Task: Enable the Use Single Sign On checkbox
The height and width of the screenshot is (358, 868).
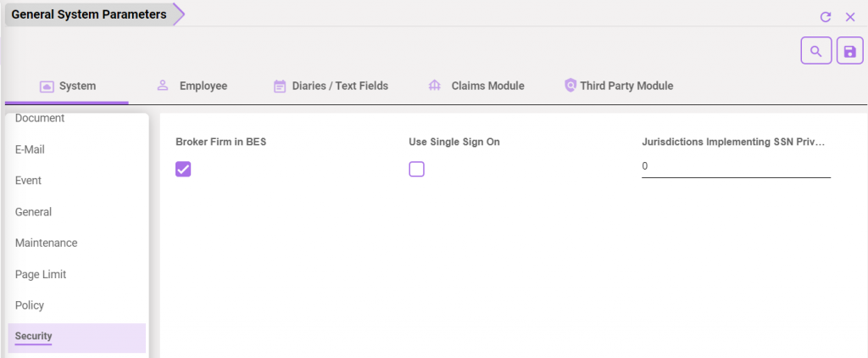Action: click(x=416, y=170)
